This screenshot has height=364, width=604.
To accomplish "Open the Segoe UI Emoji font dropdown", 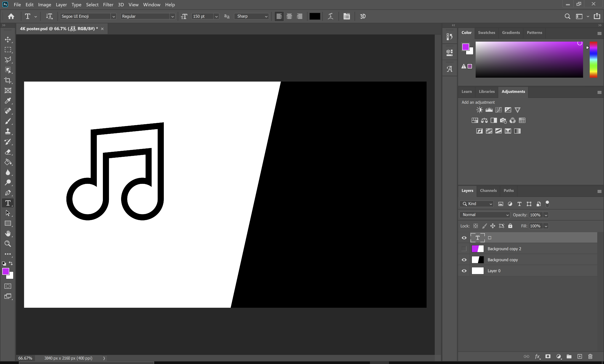I will (x=114, y=16).
